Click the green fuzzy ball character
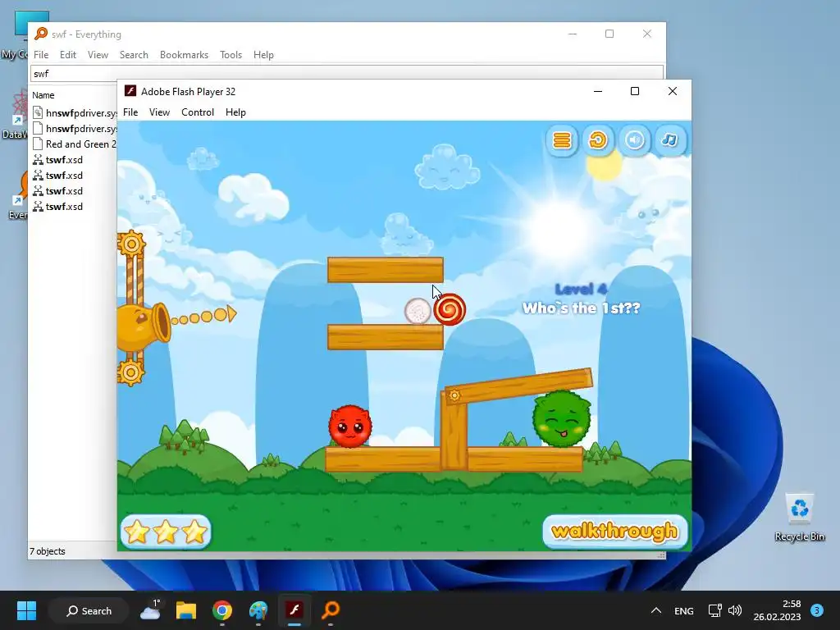 point(561,419)
